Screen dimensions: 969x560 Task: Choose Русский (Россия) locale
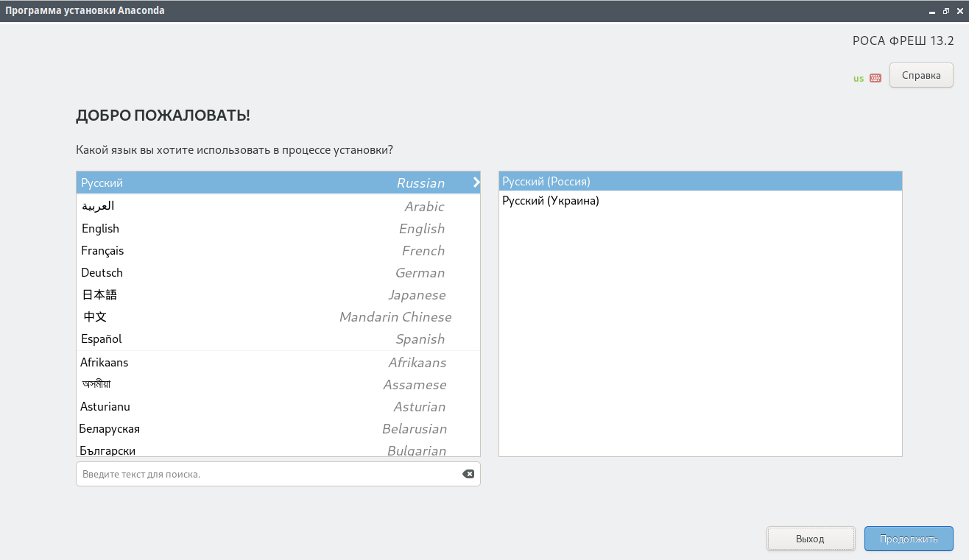point(700,181)
